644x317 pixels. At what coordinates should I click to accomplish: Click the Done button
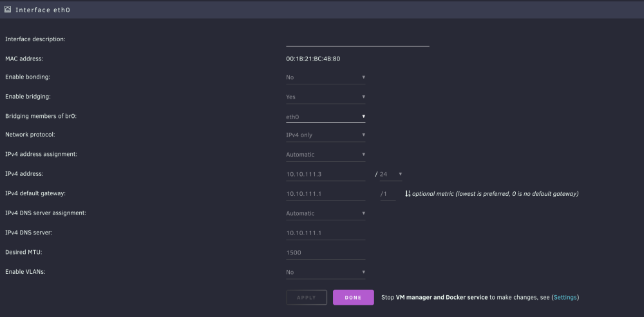click(353, 298)
